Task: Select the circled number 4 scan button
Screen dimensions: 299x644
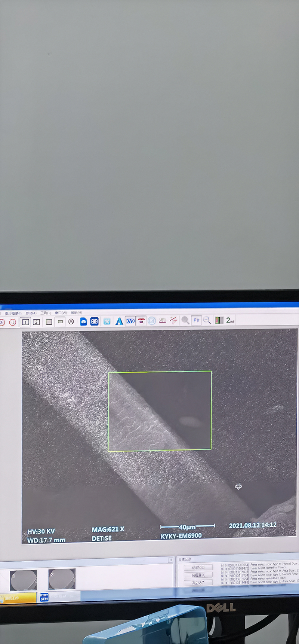Action: 13,322
